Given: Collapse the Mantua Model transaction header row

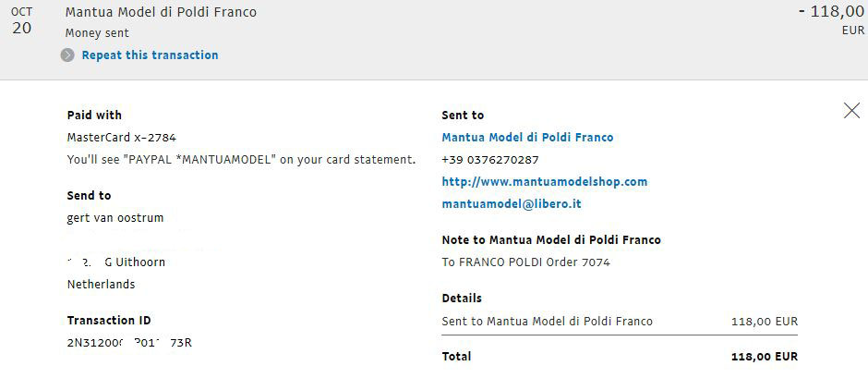Looking at the screenshot, I should coord(434,40).
